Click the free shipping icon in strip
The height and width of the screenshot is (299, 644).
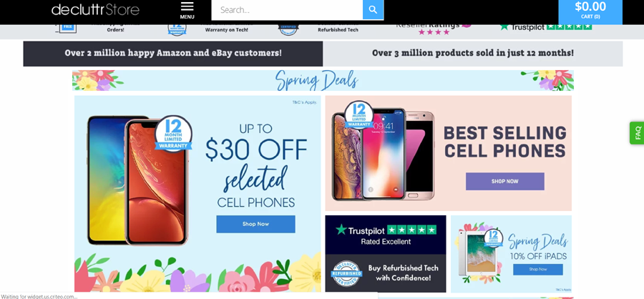tap(66, 29)
